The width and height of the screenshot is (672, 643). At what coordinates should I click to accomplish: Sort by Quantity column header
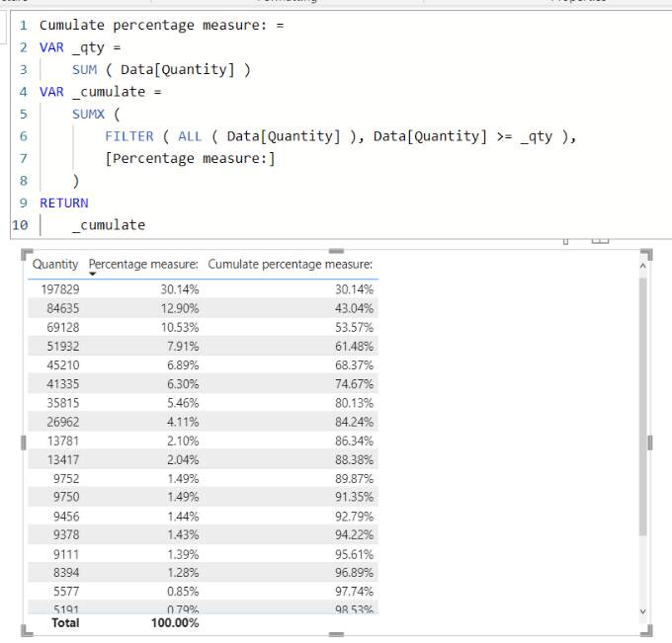(55, 265)
